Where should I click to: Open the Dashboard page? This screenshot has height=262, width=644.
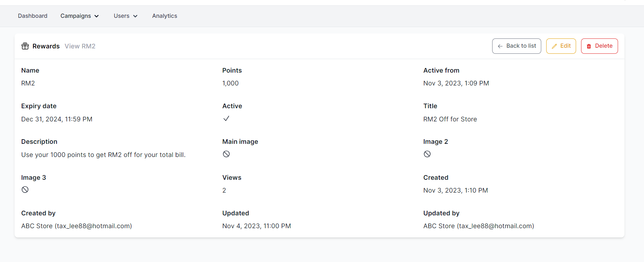33,16
